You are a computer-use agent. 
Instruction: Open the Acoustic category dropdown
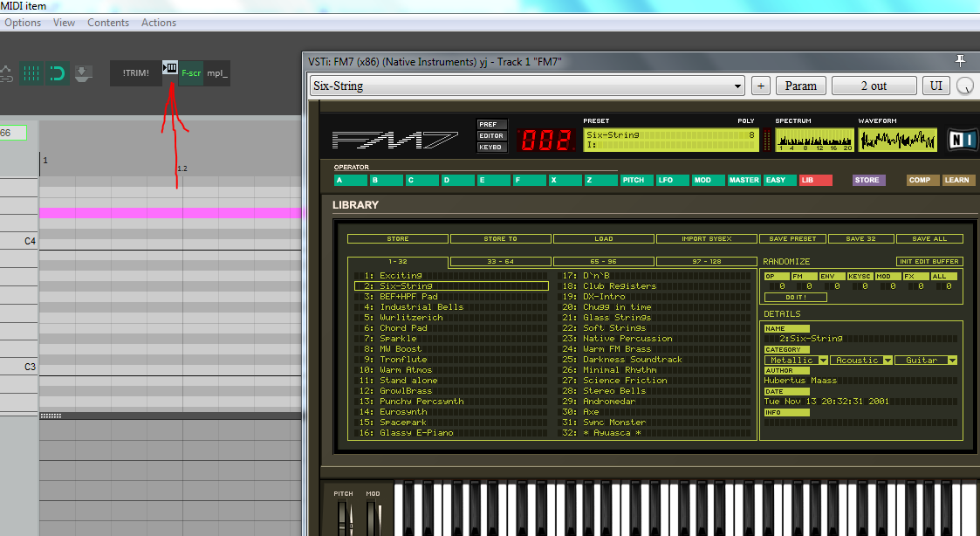coord(861,361)
